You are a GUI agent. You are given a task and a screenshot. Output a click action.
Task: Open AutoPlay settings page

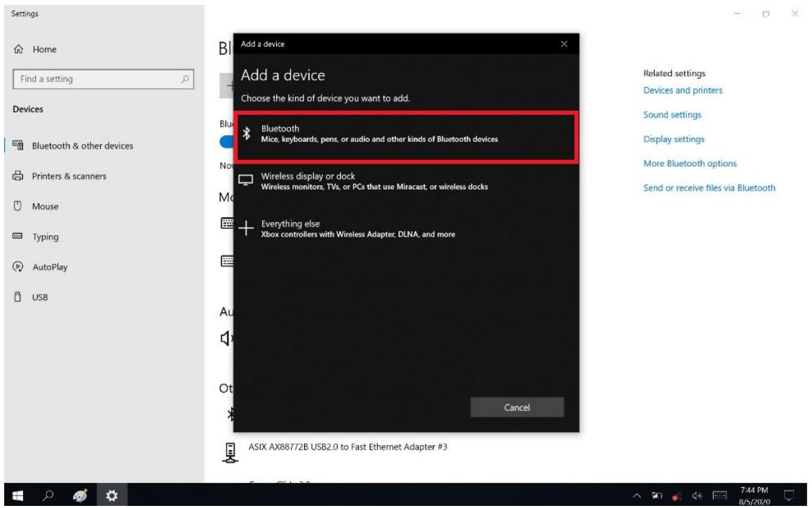[x=49, y=267]
